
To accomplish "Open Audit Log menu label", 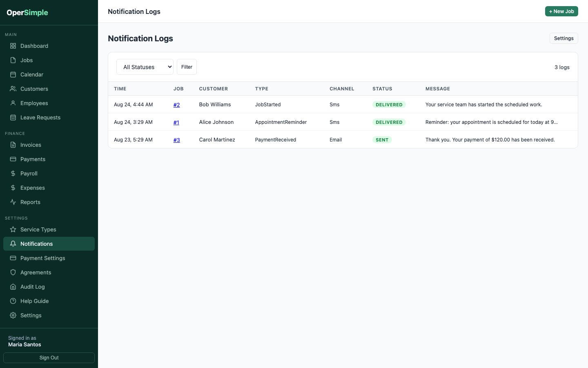I will coord(33,287).
